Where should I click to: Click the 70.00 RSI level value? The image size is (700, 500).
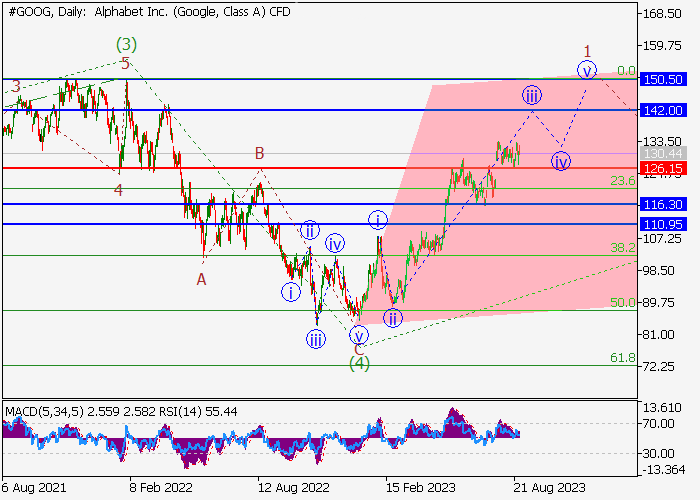[658, 423]
